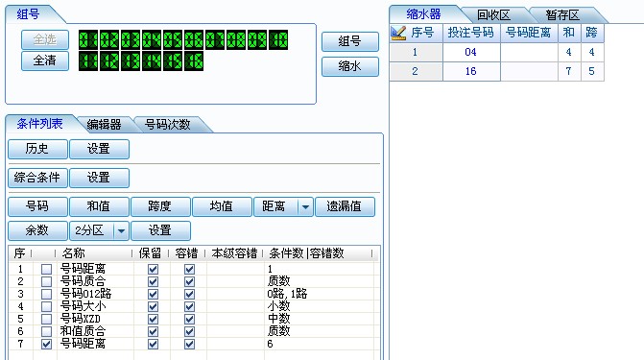Switch to 暂存区 tab

pos(562,15)
